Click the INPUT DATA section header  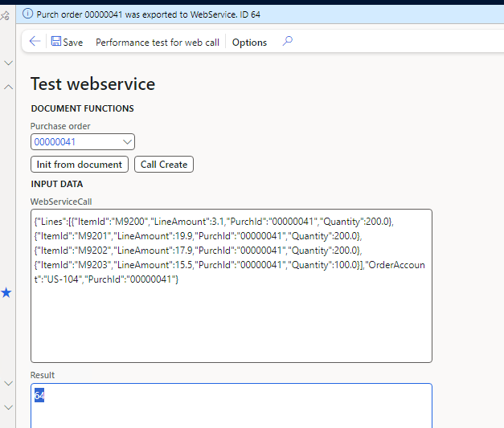point(57,184)
